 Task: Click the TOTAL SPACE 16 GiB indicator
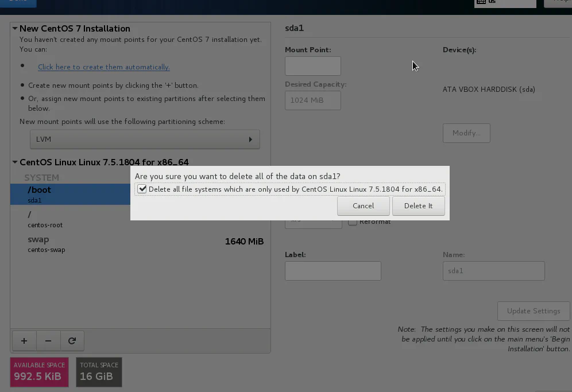pos(99,372)
